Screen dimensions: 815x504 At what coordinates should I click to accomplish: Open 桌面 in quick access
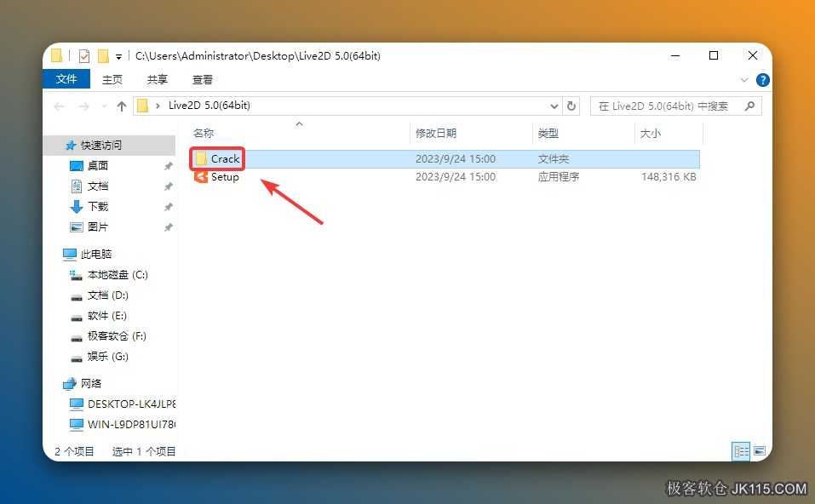pyautogui.click(x=98, y=166)
